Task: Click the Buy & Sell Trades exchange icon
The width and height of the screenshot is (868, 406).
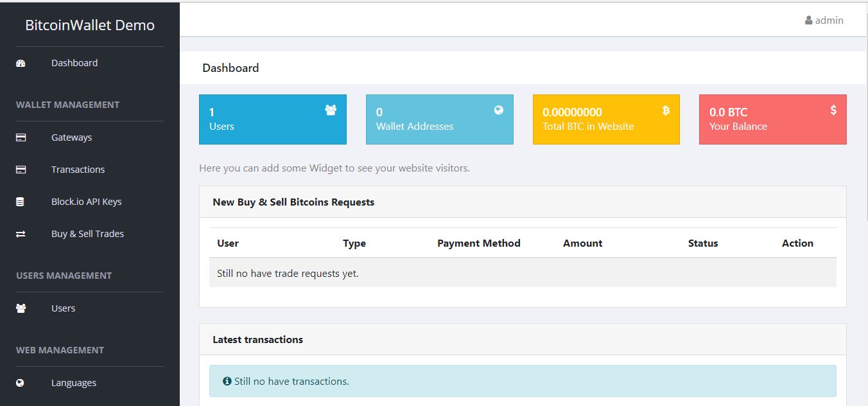Action: [21, 234]
